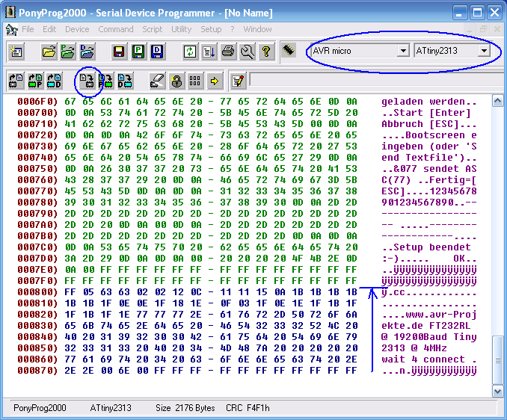The height and width of the screenshot is (420, 507).
Task: Click the chip icon beside AVR micro
Action: tap(289, 50)
